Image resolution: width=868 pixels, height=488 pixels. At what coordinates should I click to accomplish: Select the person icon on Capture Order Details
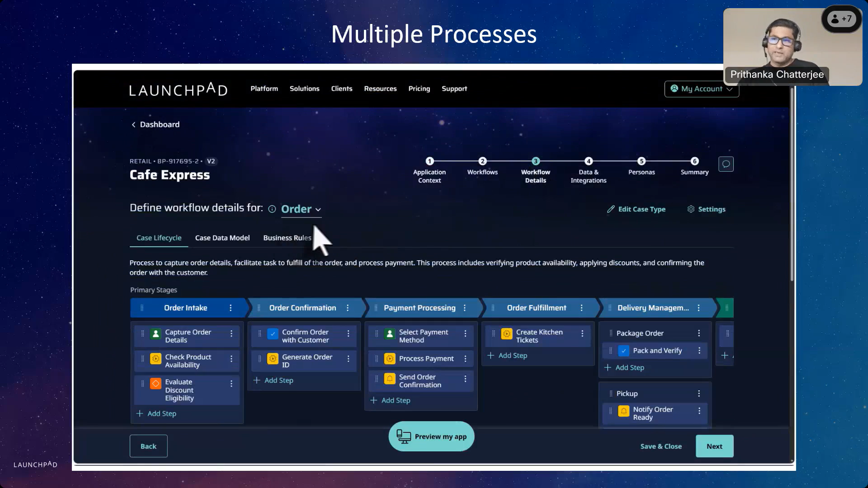(x=156, y=333)
